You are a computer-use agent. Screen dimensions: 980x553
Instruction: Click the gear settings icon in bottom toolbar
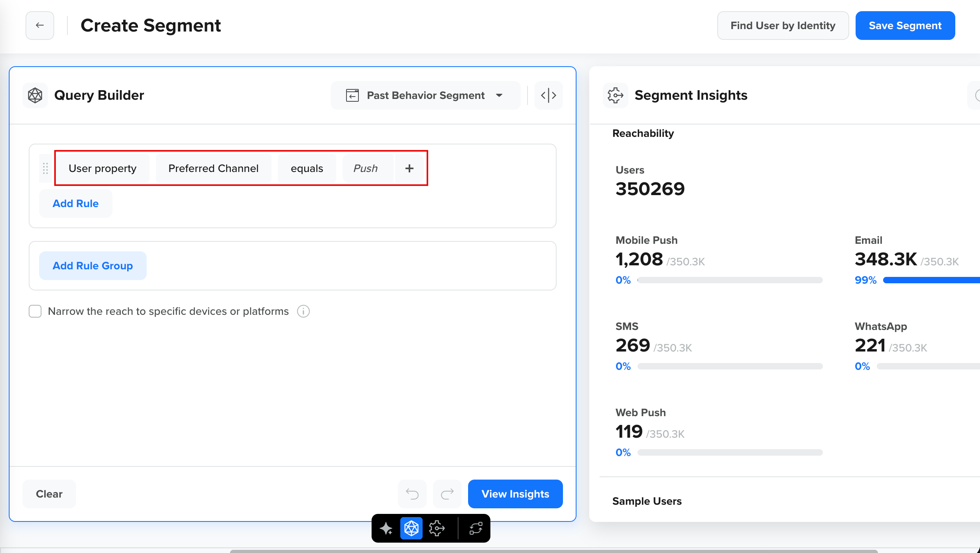click(x=437, y=528)
